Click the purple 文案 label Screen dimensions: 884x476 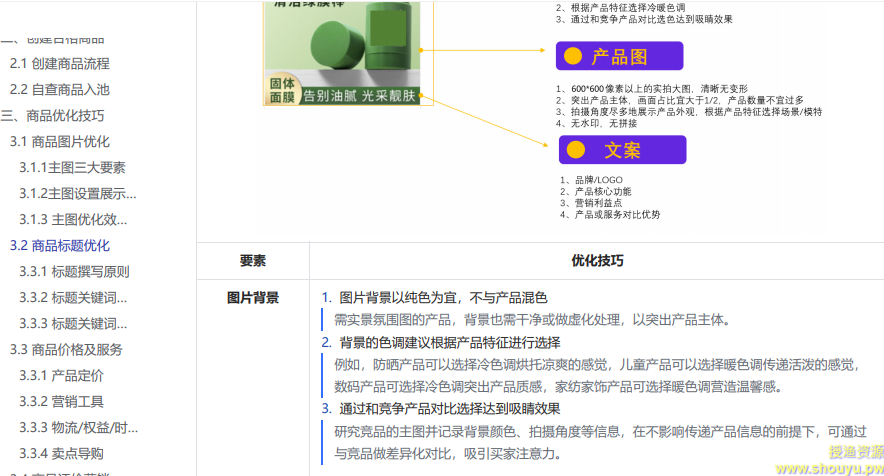[622, 150]
